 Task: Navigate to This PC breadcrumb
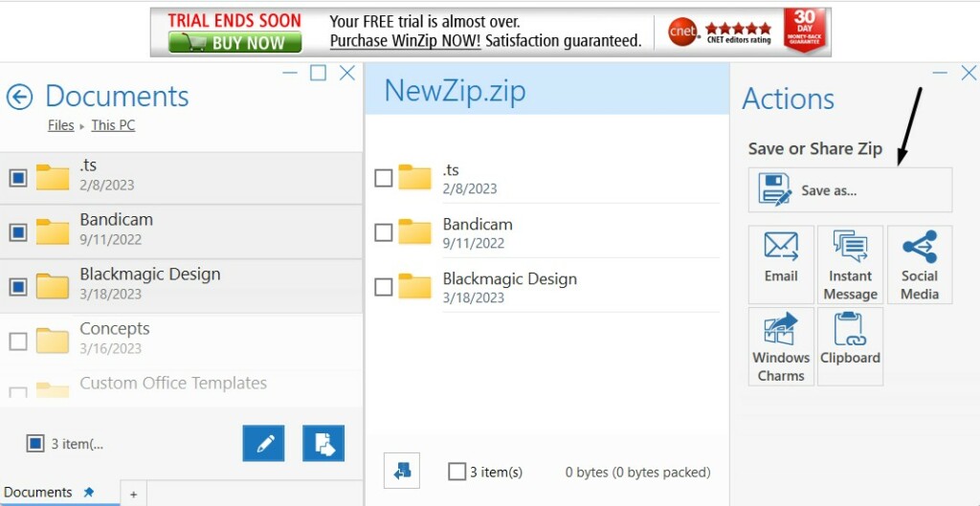click(x=113, y=125)
